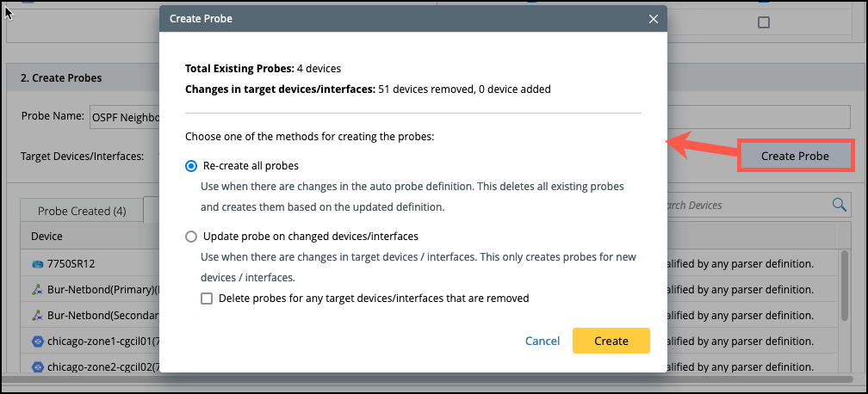
Task: Click the 7750SR12 router device icon
Action: pos(37,262)
